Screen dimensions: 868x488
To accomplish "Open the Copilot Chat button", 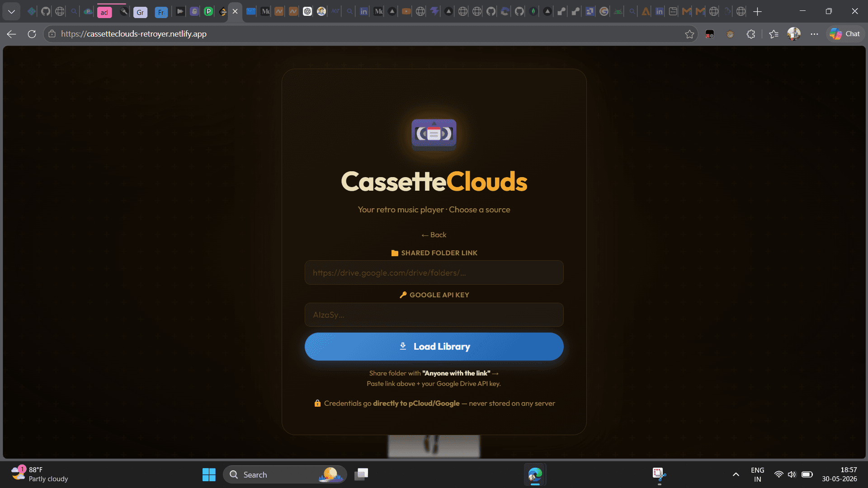I will click(x=845, y=34).
